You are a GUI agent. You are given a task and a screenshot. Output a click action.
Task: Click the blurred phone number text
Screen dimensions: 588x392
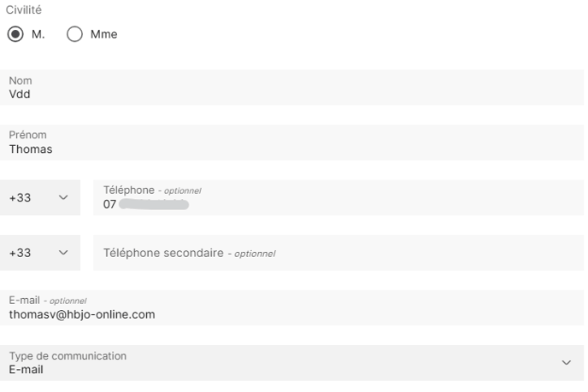pyautogui.click(x=154, y=205)
